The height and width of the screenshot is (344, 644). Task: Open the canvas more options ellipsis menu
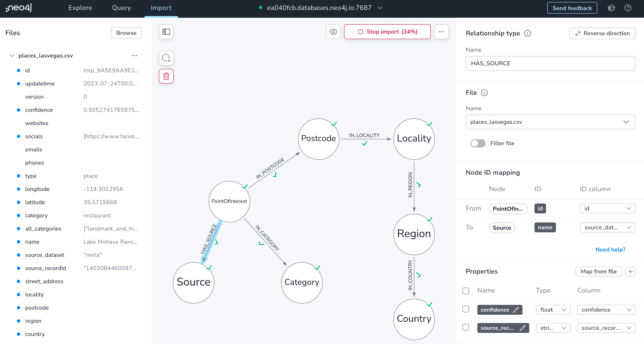[x=441, y=32]
